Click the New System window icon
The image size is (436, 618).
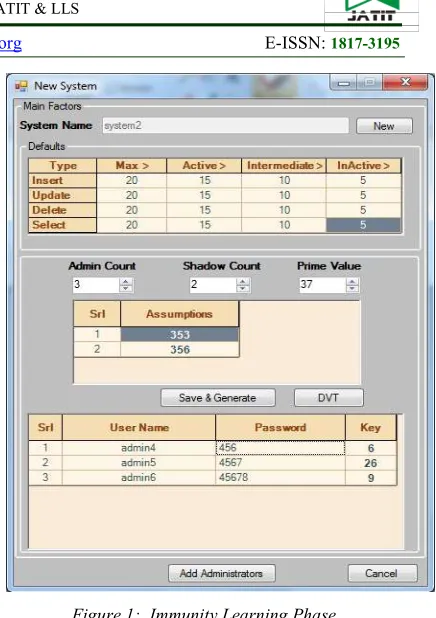[21, 86]
